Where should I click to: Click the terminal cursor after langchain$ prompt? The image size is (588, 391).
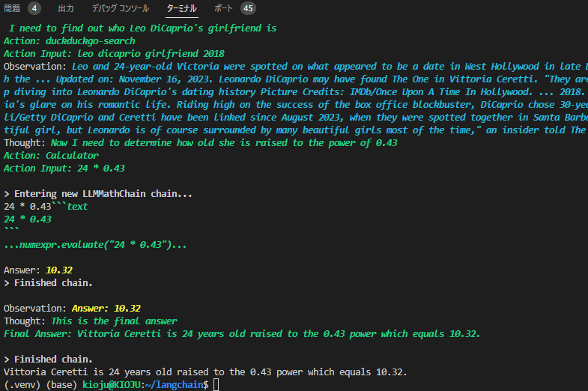pyautogui.click(x=216, y=384)
